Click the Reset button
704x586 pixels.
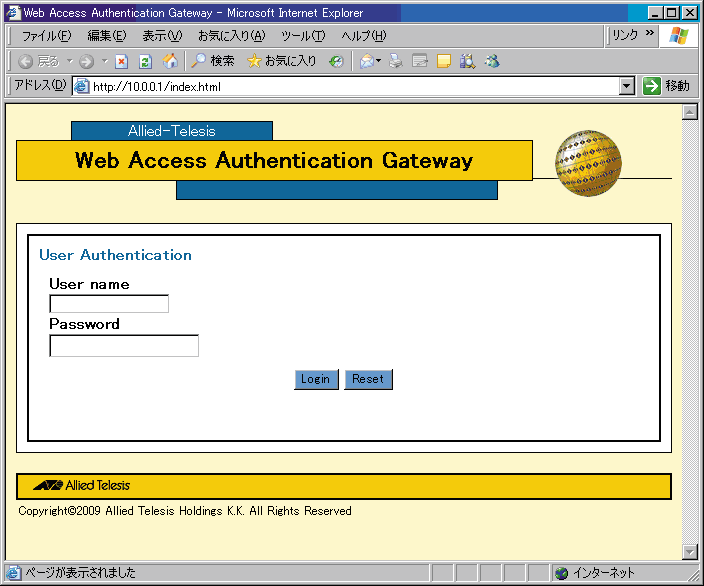[x=368, y=379]
